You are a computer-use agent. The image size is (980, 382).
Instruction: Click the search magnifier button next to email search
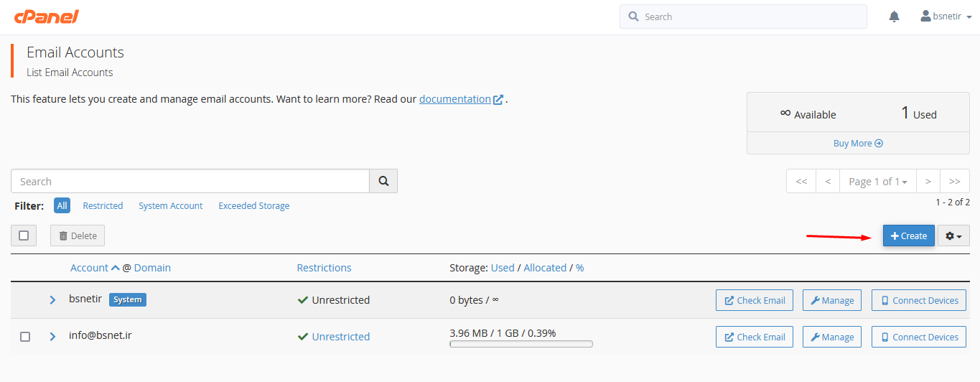(x=383, y=182)
